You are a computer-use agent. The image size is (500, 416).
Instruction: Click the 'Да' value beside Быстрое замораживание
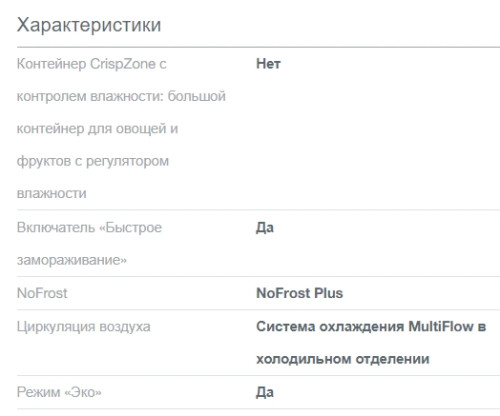[265, 228]
